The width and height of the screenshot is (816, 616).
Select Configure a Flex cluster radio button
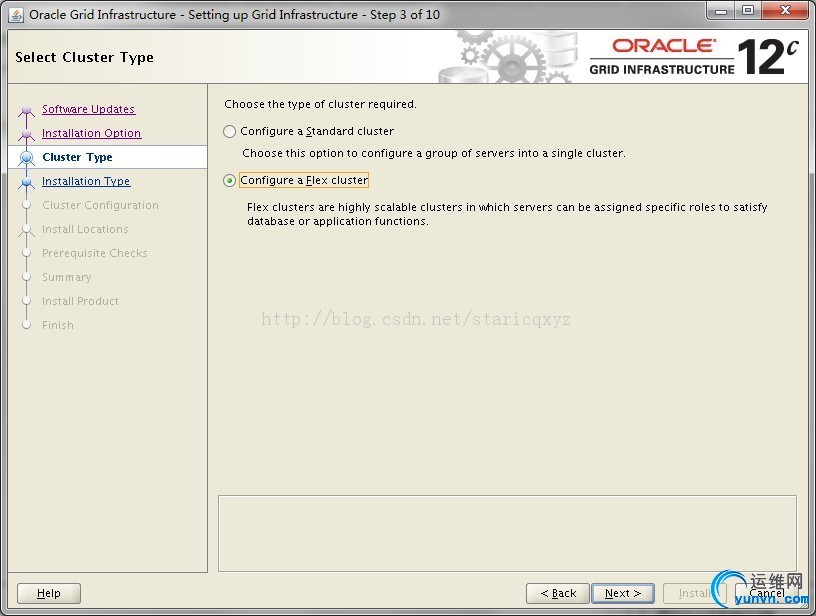[230, 181]
